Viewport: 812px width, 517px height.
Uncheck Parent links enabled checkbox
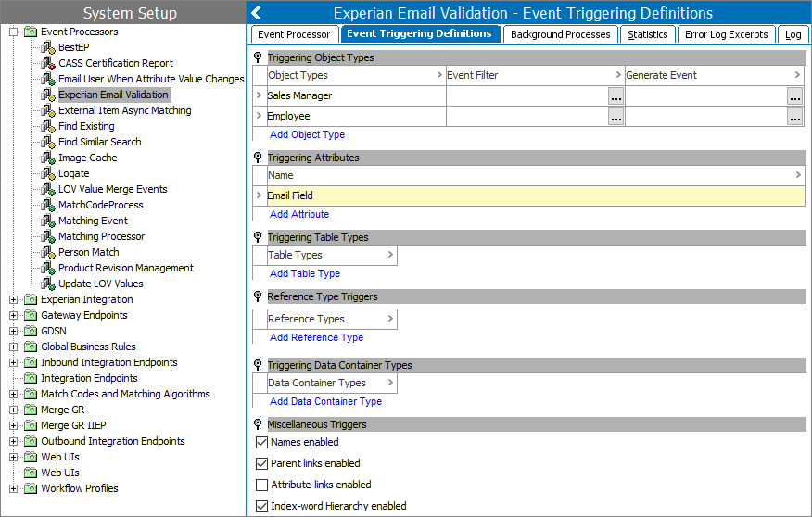pos(262,463)
